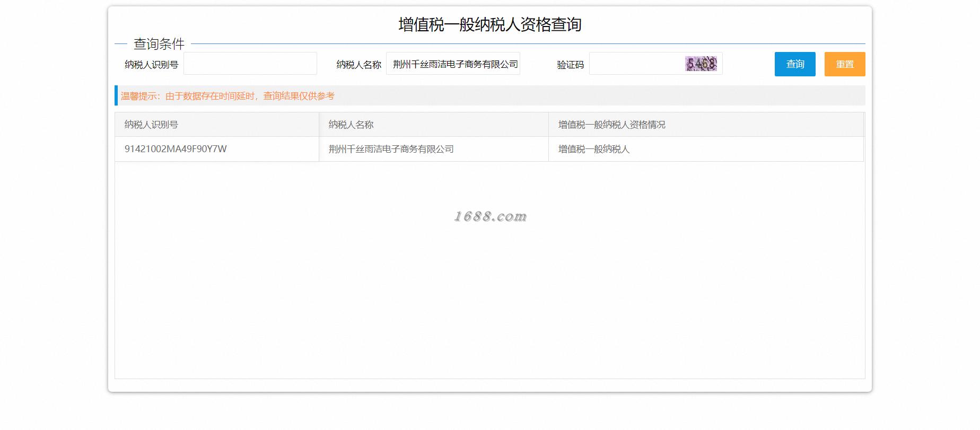The image size is (980, 430).
Task: Click the 纳税人名称 input field
Action: click(453, 64)
